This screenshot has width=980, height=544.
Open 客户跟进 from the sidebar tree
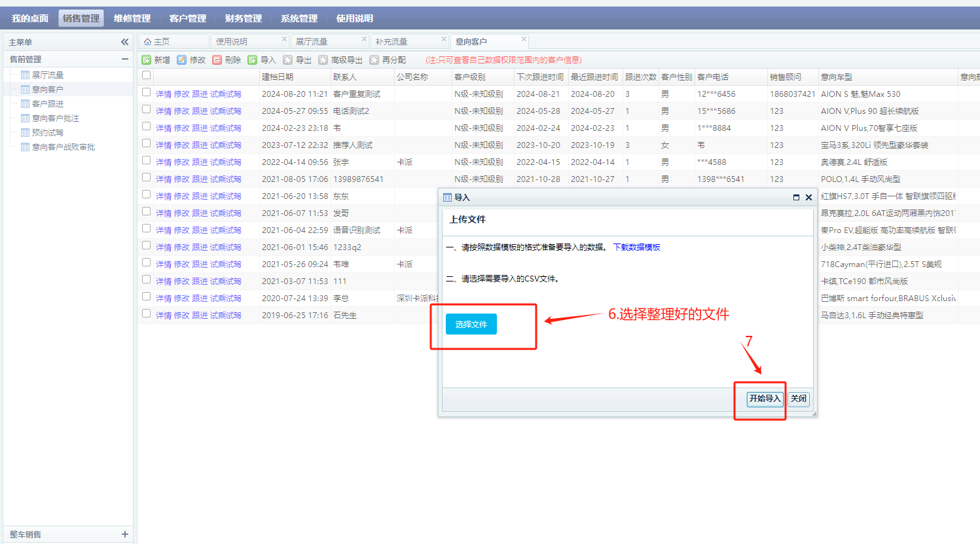[48, 103]
